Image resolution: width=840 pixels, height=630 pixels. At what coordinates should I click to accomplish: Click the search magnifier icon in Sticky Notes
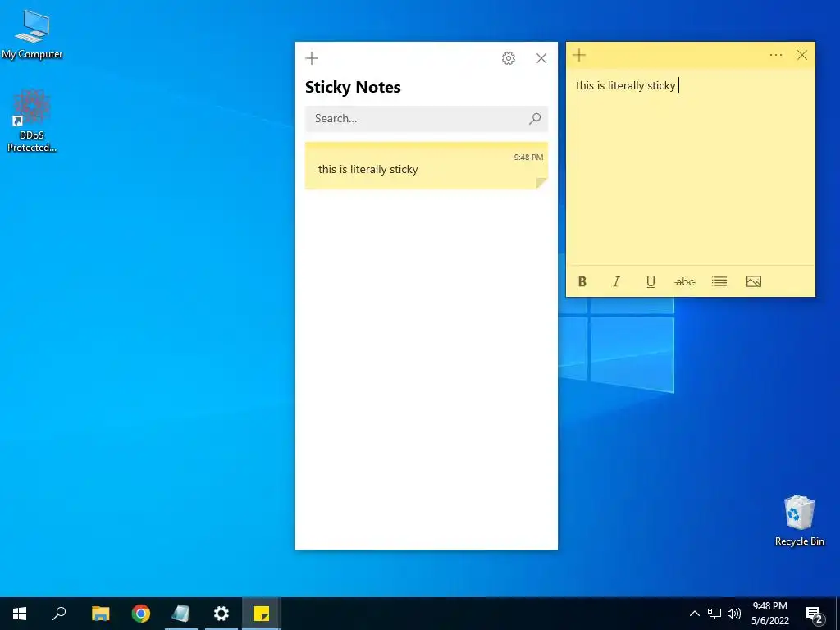[535, 119]
